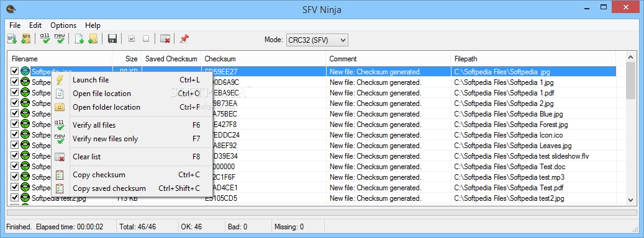Screen dimensions: 644x238
Task: Click the ninja icon in the Softpedia test2.jpg row
Action: (x=25, y=198)
